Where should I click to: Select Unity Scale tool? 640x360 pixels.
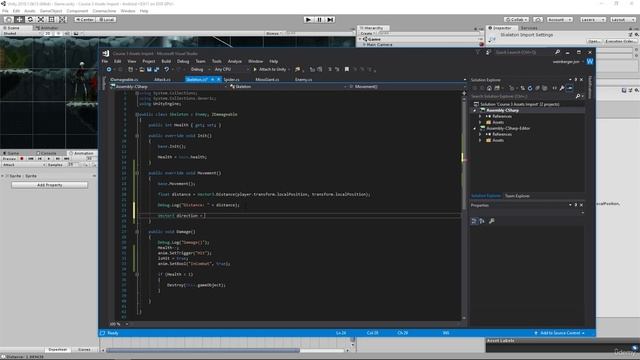41,20
